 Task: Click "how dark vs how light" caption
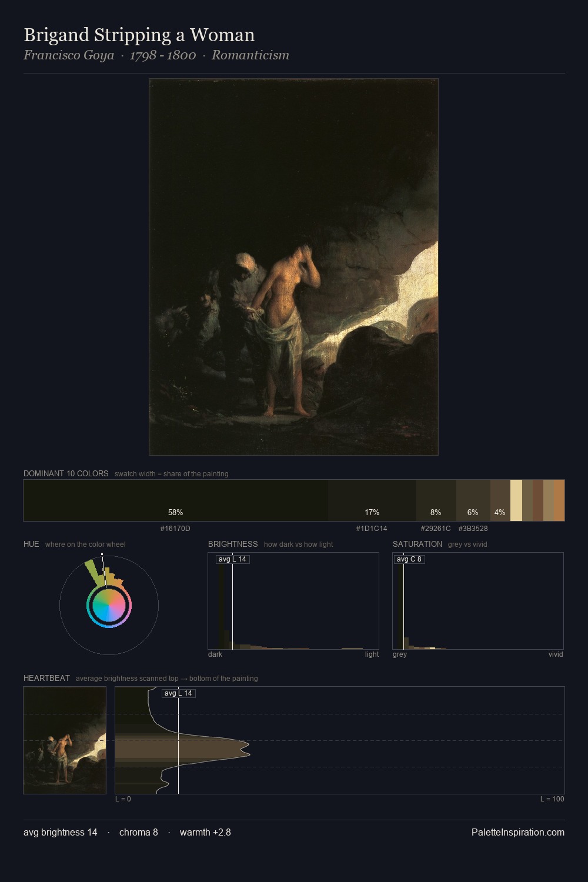click(299, 544)
